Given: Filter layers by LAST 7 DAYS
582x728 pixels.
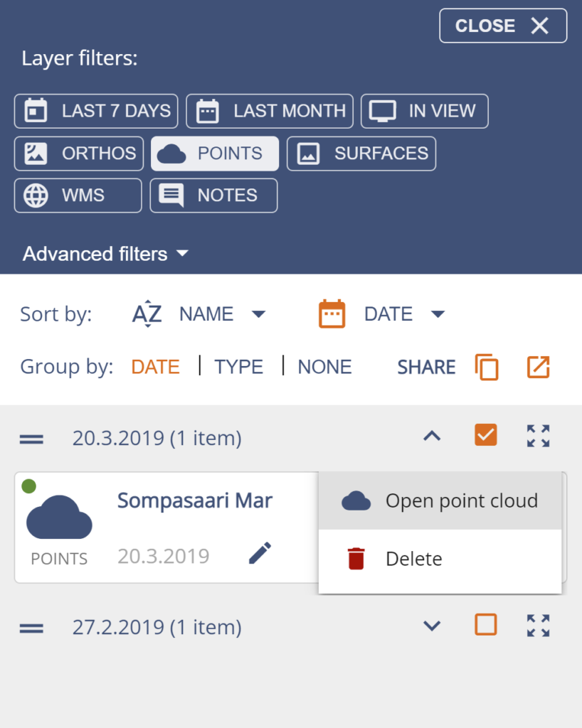Looking at the screenshot, I should point(96,111).
